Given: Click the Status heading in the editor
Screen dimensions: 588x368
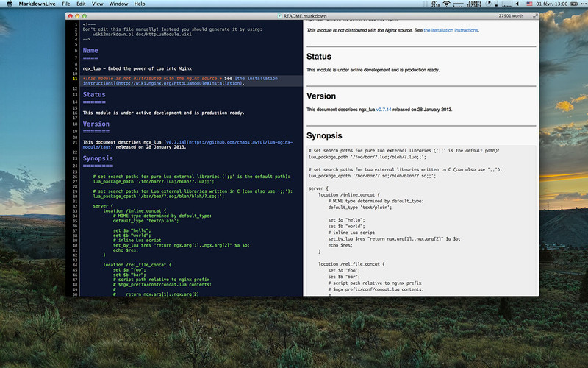Looking at the screenshot, I should click(94, 95).
